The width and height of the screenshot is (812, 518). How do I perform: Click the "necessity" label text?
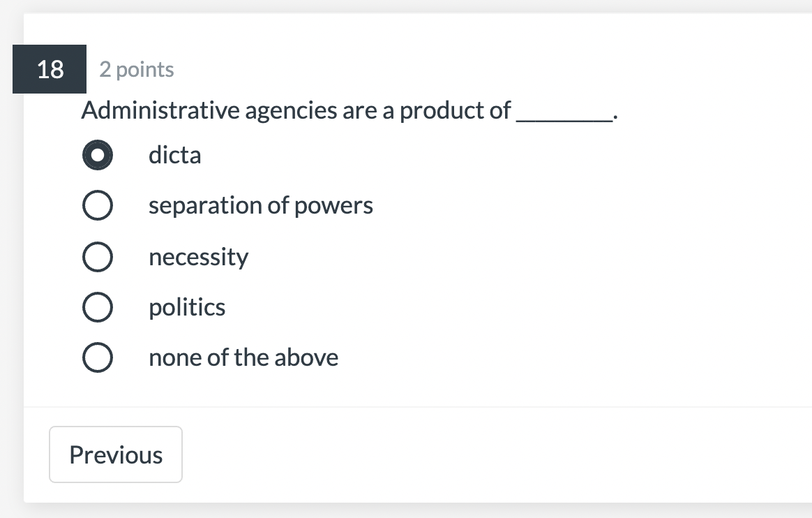198,256
